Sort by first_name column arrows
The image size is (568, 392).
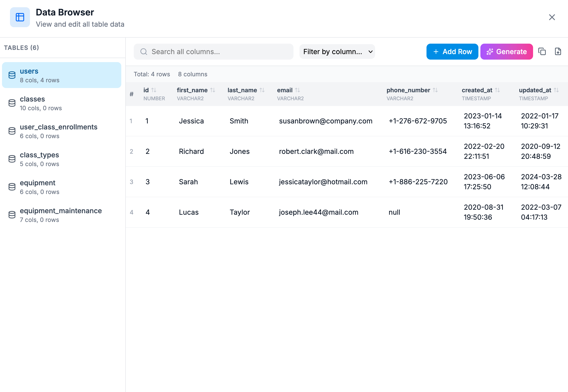tap(213, 90)
